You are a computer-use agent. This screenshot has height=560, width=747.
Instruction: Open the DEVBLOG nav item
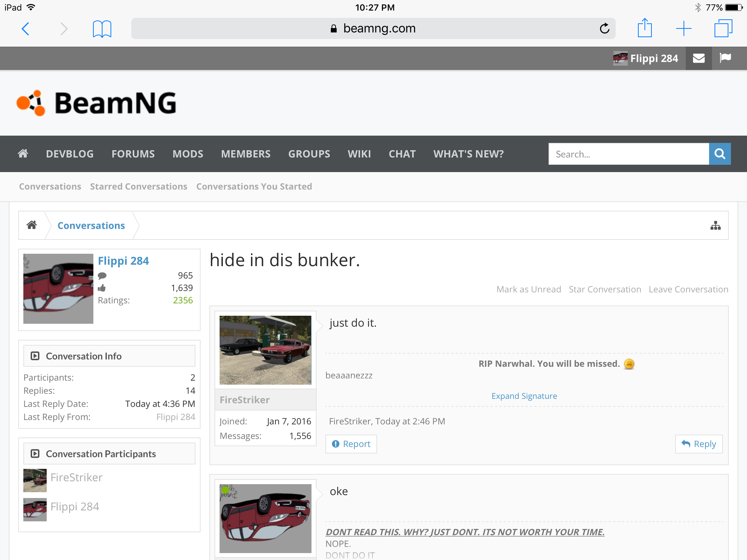pyautogui.click(x=70, y=154)
